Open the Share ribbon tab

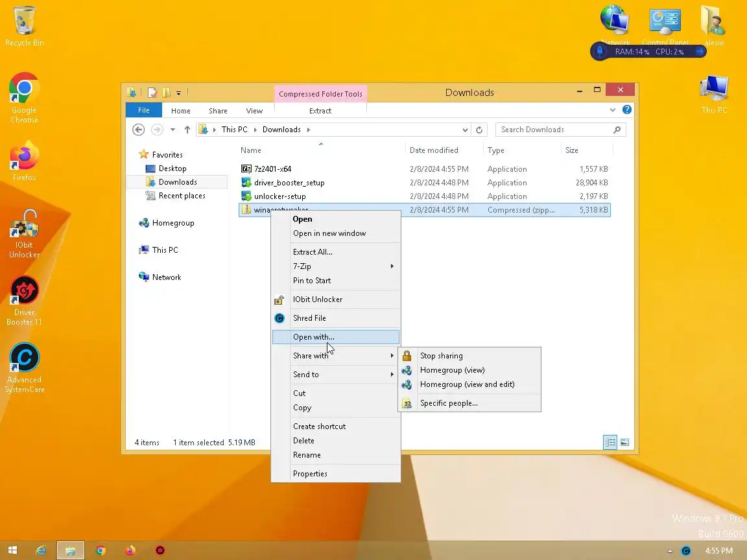tap(218, 110)
